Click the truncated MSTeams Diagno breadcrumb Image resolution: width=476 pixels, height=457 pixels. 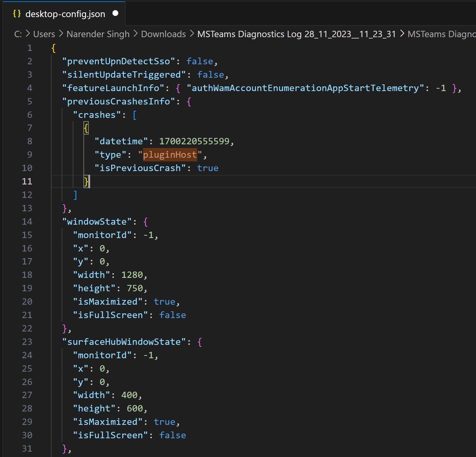coord(441,34)
